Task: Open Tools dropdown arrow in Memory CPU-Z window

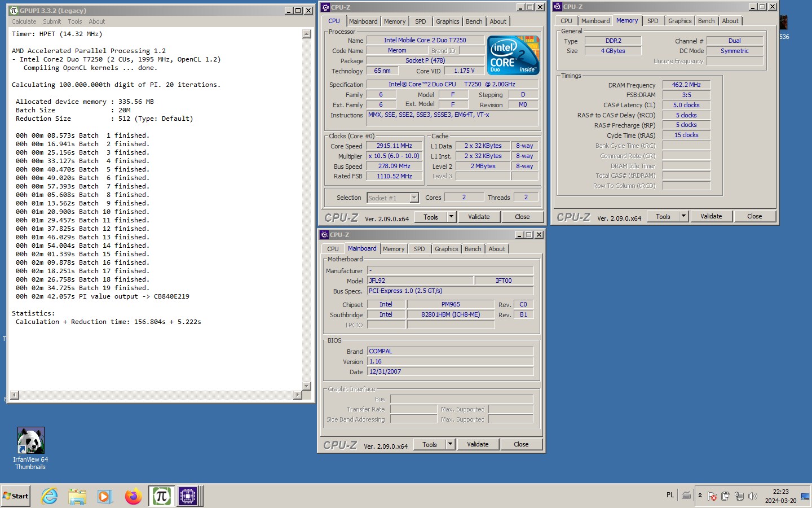Action: [x=683, y=216]
